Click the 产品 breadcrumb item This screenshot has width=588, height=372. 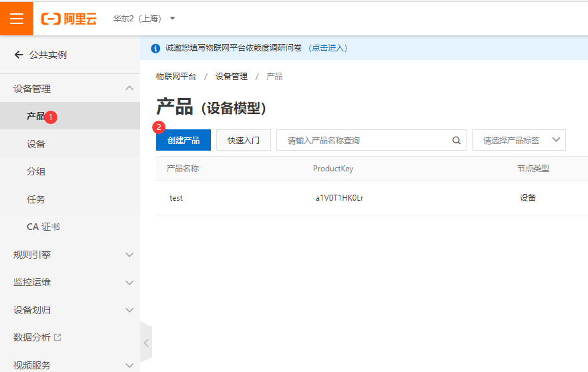[274, 77]
